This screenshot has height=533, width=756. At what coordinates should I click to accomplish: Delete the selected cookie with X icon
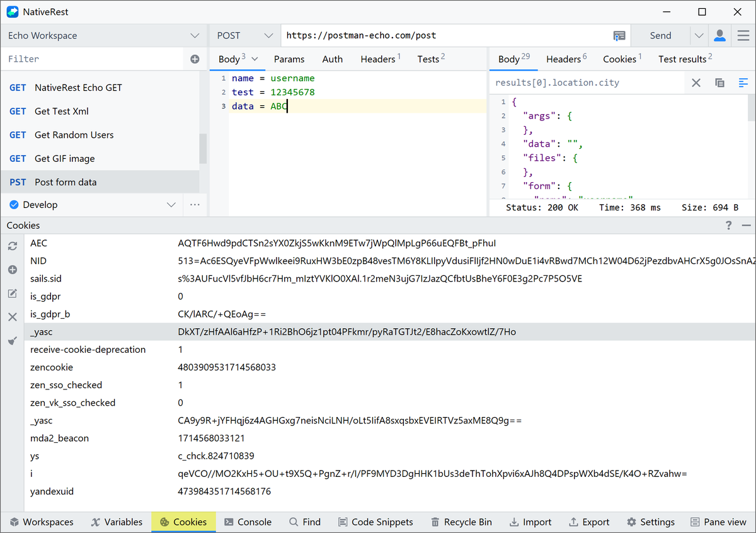[12, 317]
